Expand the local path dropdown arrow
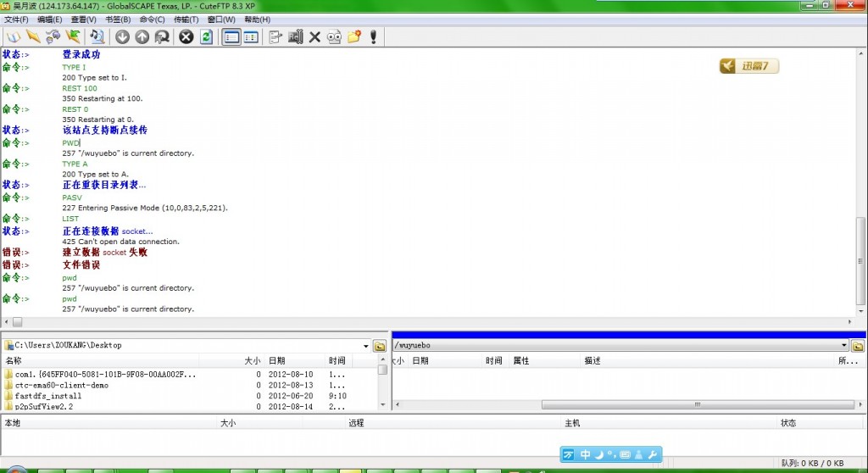 pyautogui.click(x=365, y=346)
